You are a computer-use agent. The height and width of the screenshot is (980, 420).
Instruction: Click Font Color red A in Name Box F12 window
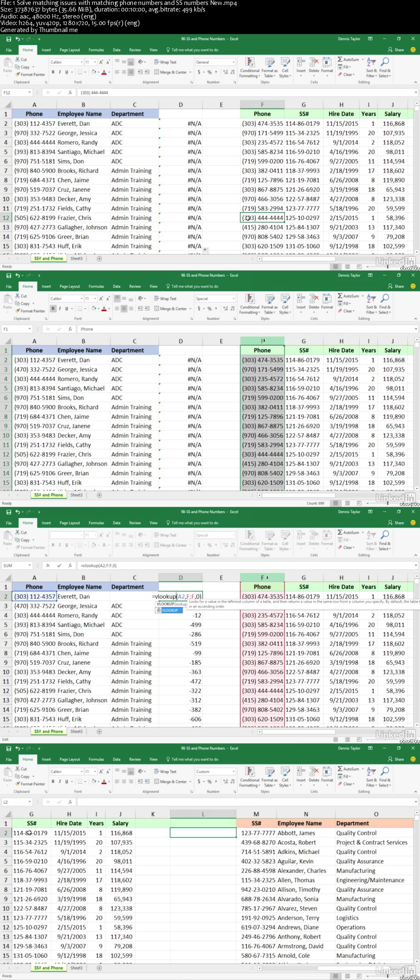(x=104, y=72)
